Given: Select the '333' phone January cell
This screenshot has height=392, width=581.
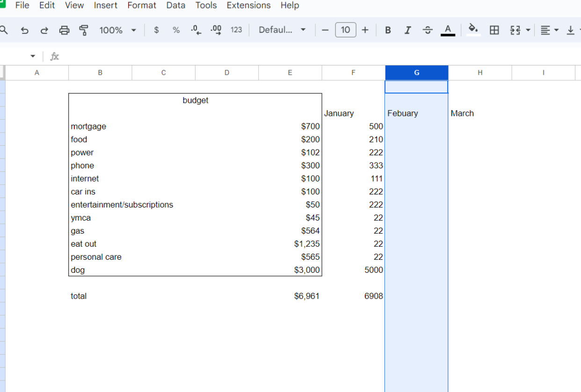Looking at the screenshot, I should point(353,165).
